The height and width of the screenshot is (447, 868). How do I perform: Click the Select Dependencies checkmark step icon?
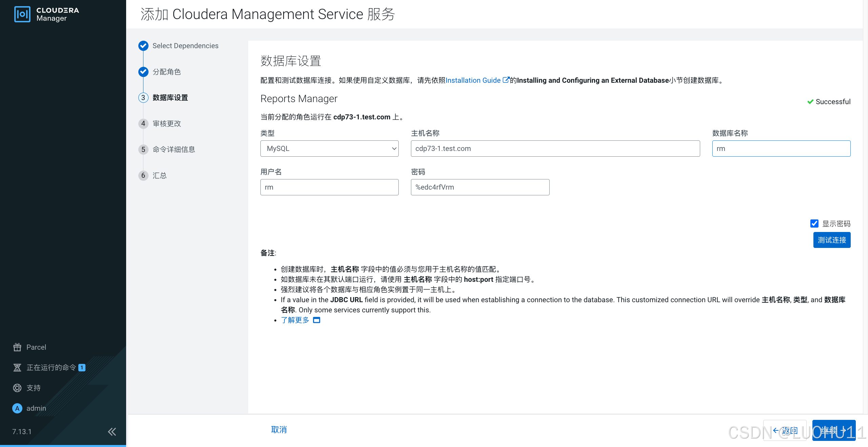(143, 46)
